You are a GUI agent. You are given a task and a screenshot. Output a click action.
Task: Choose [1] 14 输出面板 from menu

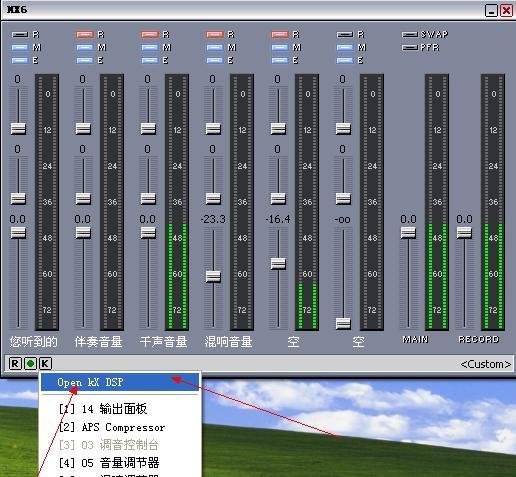click(x=120, y=409)
